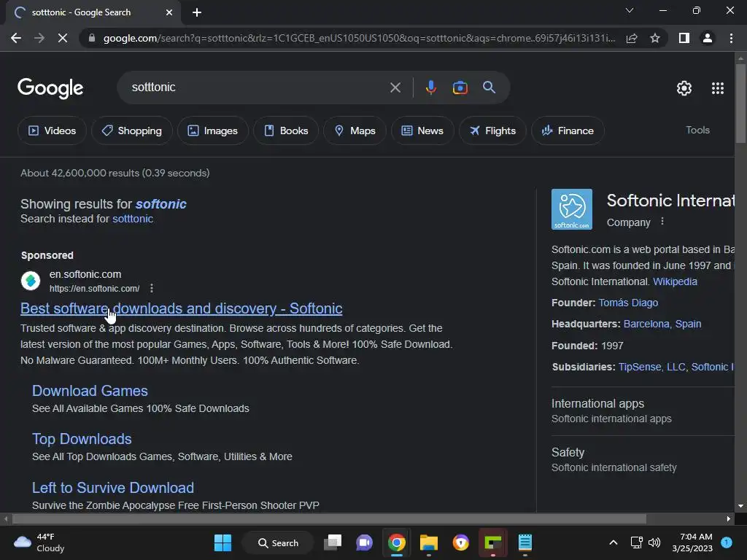747x560 pixels.
Task: Open Task View on the taskbar
Action: [x=333, y=542]
